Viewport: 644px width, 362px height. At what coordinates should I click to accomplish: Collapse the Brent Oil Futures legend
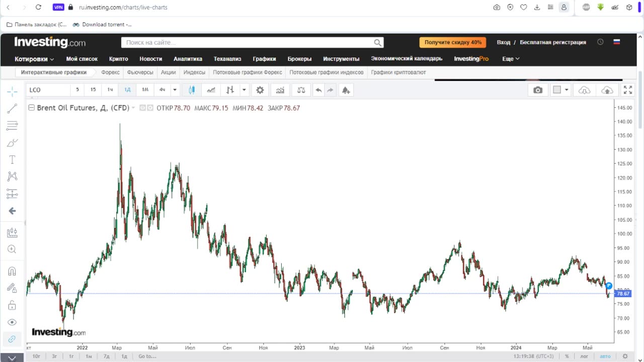[31, 108]
